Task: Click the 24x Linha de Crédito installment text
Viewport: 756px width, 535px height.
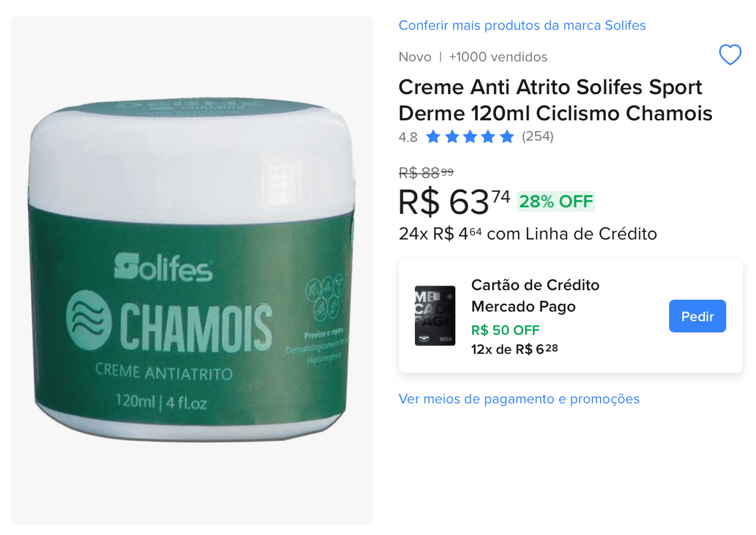Action: pyautogui.click(x=528, y=234)
